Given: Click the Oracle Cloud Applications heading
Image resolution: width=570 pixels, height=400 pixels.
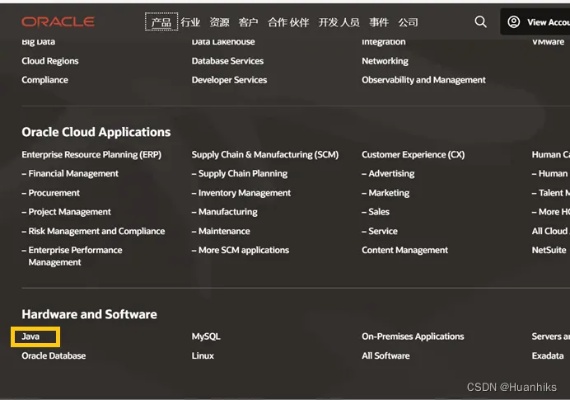Looking at the screenshot, I should [96, 132].
